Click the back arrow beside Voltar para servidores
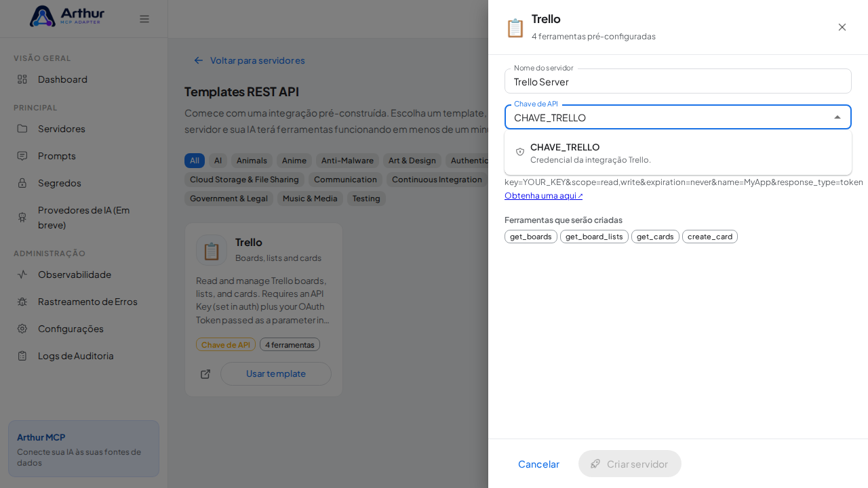Image resolution: width=868 pixels, height=488 pixels. pyautogui.click(x=199, y=60)
